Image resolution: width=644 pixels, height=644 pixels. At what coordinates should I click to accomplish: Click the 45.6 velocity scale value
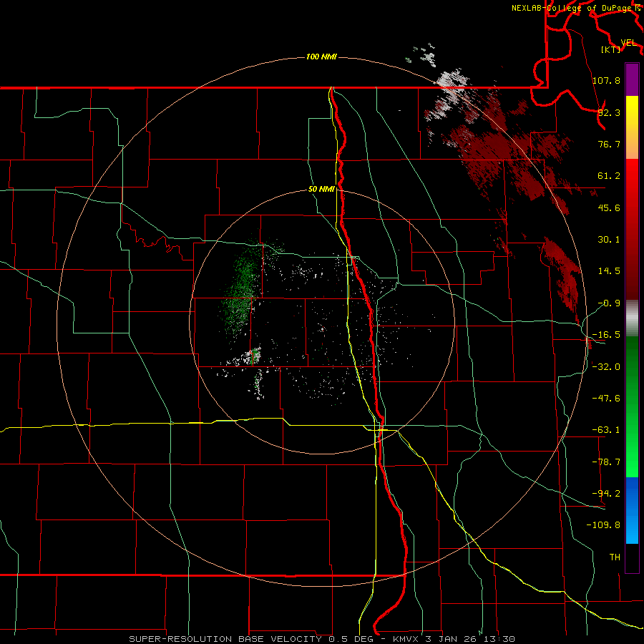(609, 208)
